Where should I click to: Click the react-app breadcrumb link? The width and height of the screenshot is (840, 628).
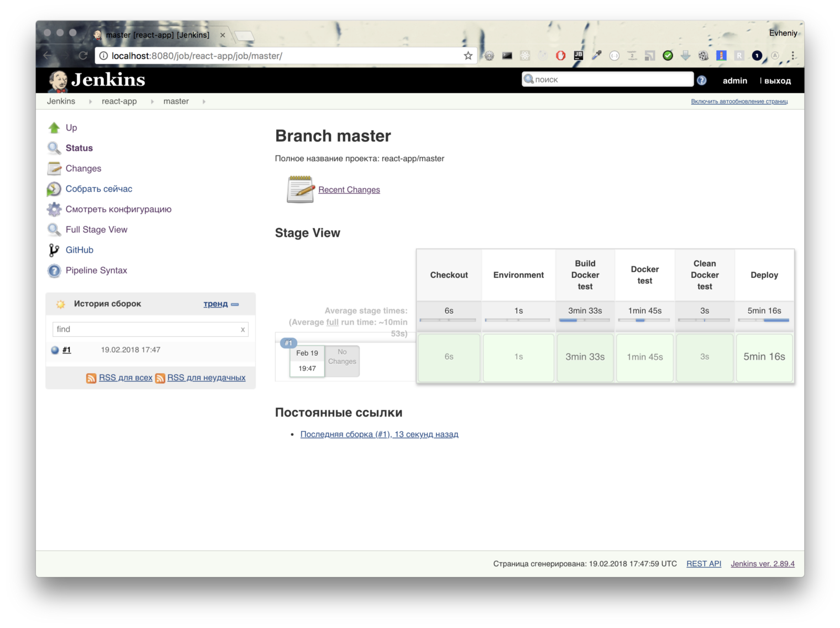pyautogui.click(x=119, y=101)
